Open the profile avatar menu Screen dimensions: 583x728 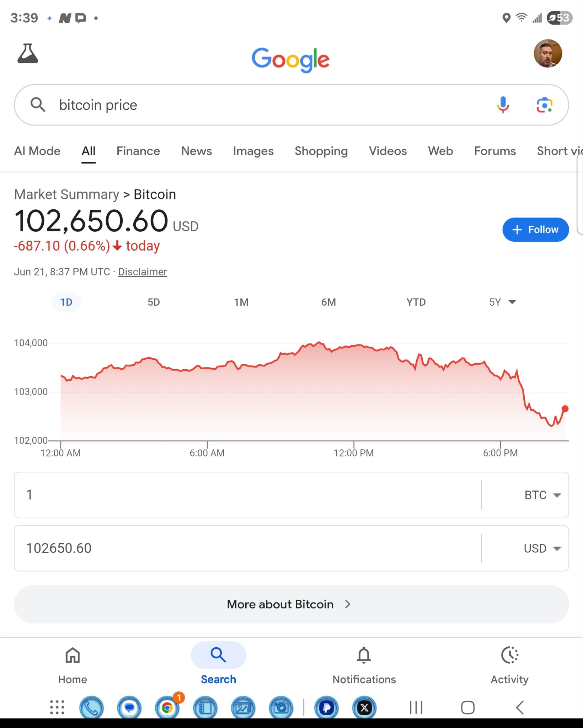tap(548, 54)
